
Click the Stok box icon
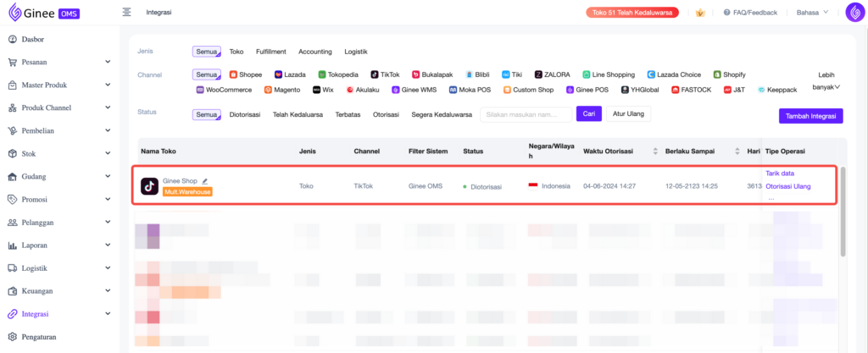tap(13, 153)
